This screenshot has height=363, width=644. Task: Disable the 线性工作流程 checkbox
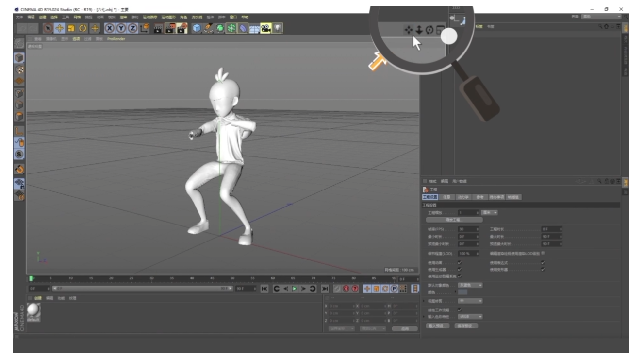coord(460,310)
